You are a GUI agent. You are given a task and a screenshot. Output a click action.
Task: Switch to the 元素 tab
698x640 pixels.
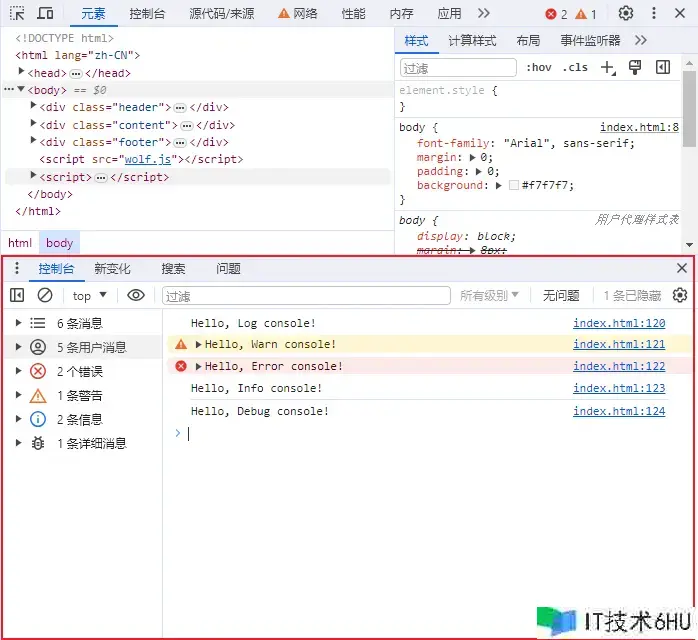tap(93, 14)
